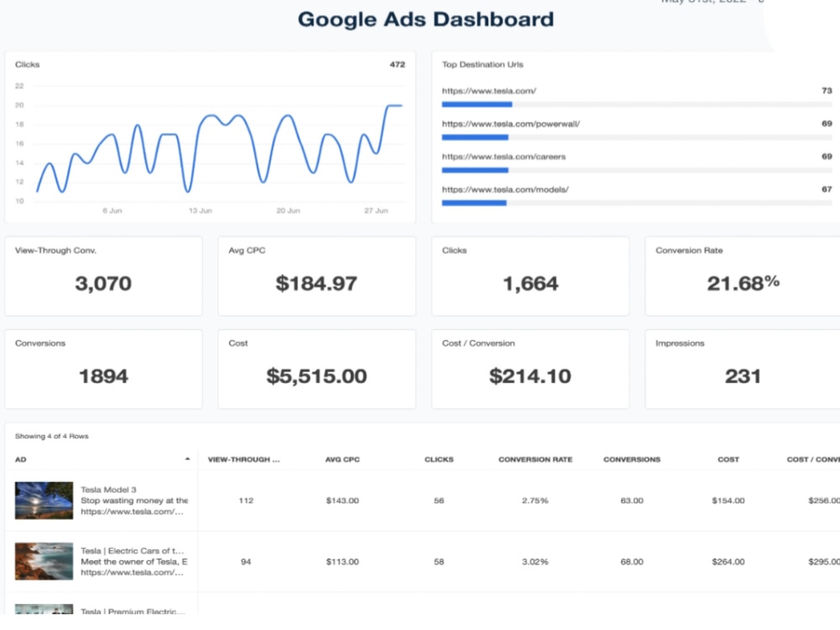Click the 3.02% conversion rate cell
840x630 pixels.
[x=535, y=561]
